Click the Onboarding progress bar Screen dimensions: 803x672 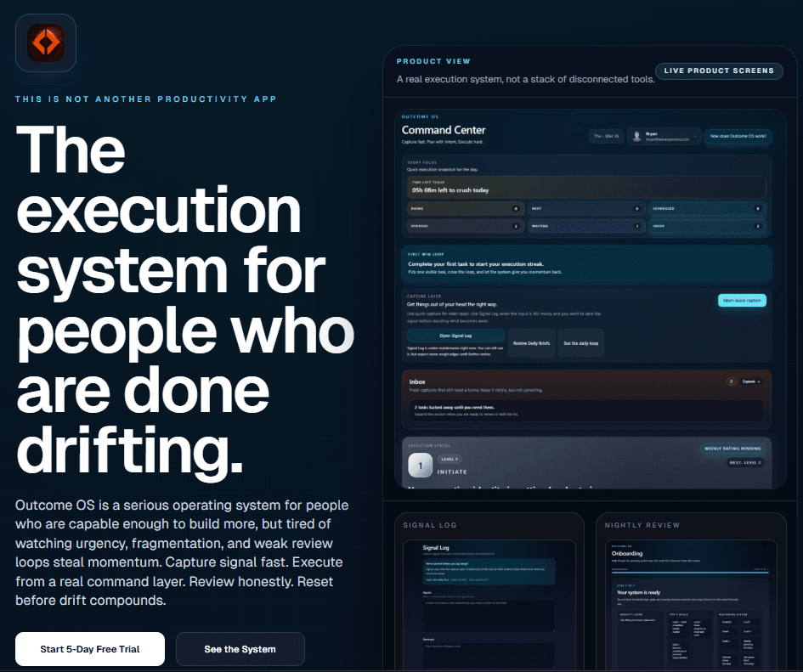pos(690,573)
